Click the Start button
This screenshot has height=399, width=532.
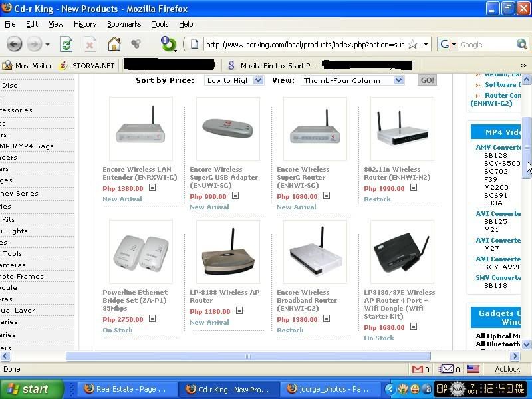click(31, 389)
